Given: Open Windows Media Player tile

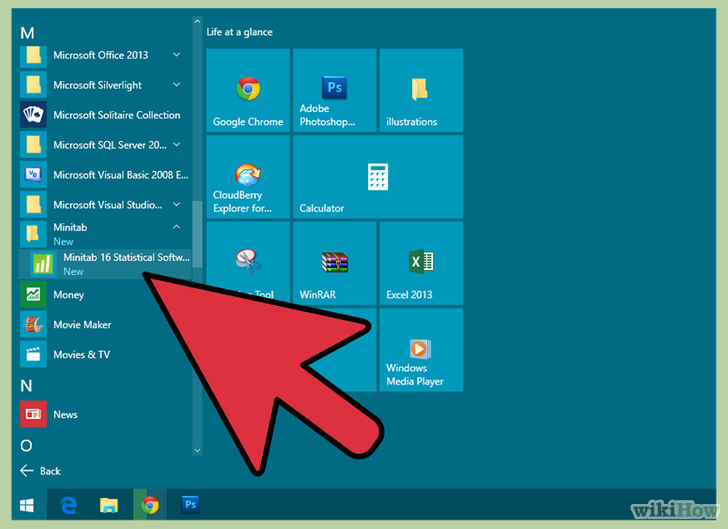Looking at the screenshot, I should click(x=421, y=350).
